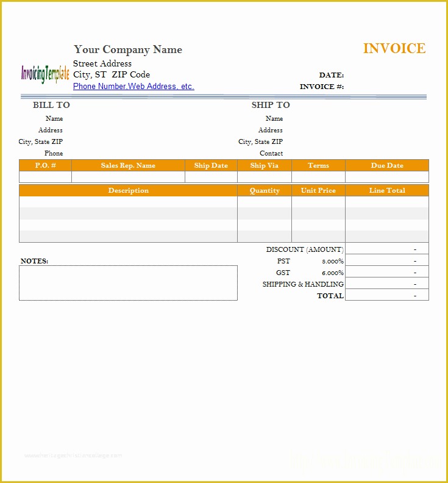Click the PST label
448x483 pixels.
[x=283, y=261]
